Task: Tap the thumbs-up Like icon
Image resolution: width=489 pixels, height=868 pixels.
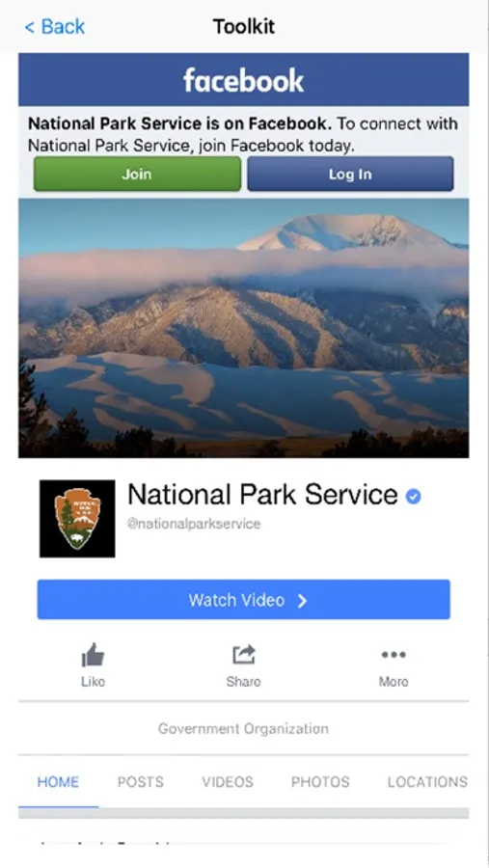Action: coord(93,655)
